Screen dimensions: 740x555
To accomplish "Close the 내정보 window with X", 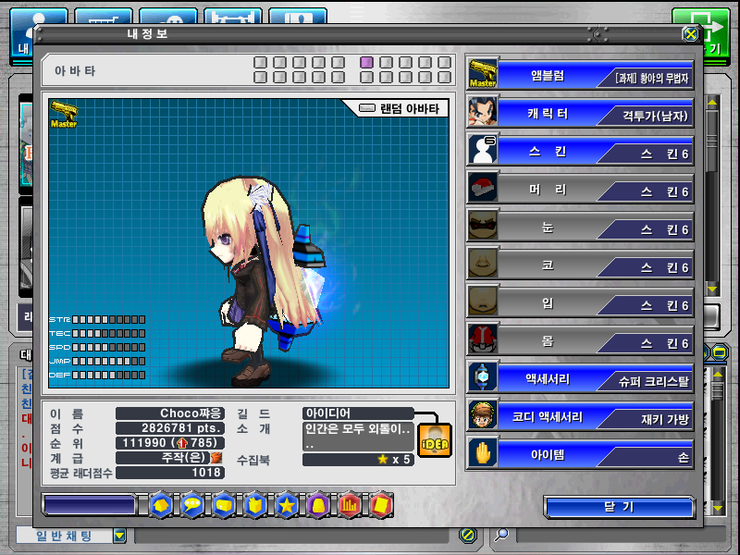I will click(x=690, y=34).
